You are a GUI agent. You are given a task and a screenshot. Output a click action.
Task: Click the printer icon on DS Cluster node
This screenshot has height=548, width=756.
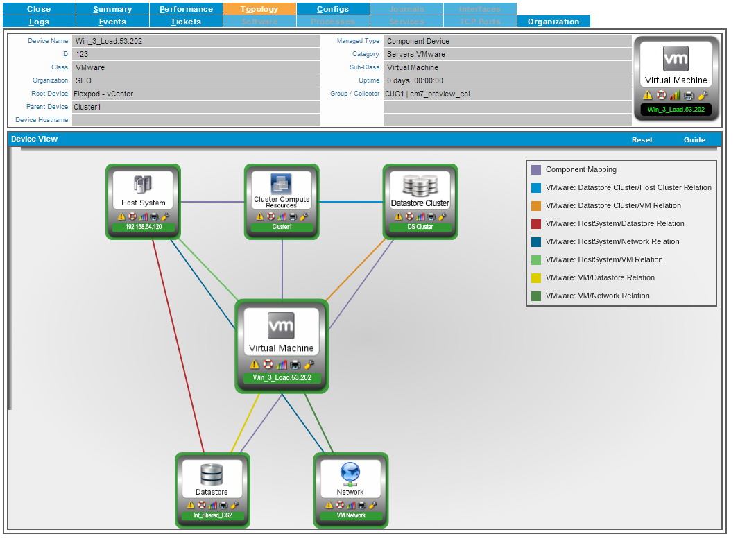(431, 216)
